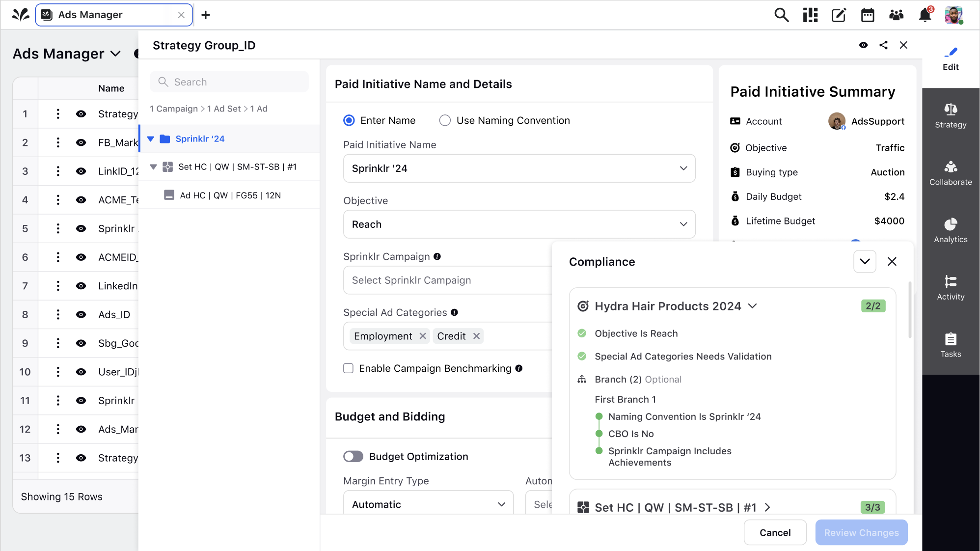Open the people community icon
Image resolution: width=980 pixels, height=551 pixels.
point(896,15)
